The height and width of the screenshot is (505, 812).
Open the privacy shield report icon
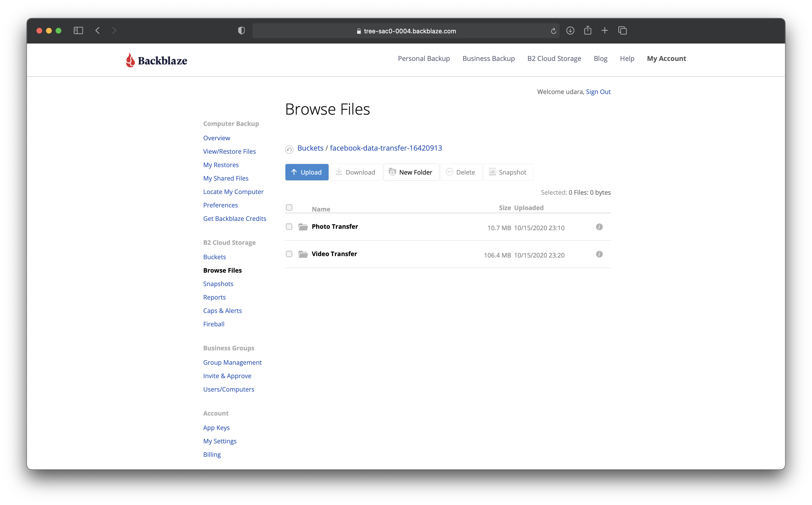(241, 31)
